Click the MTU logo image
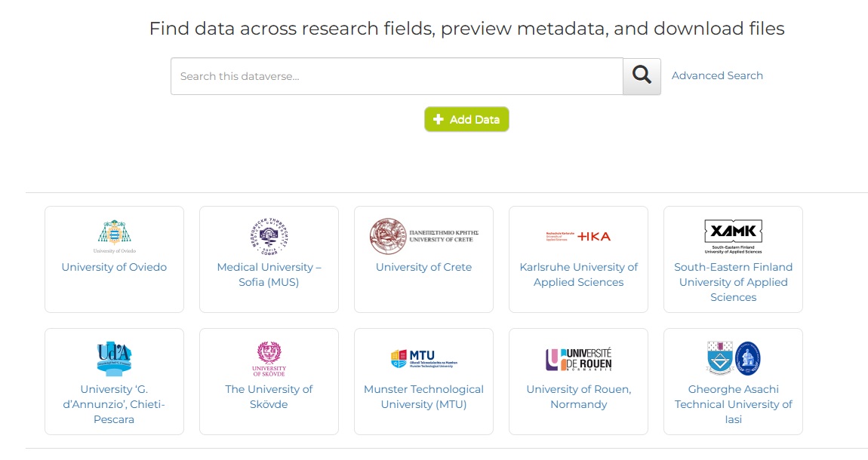The width and height of the screenshot is (868, 460). point(423,359)
